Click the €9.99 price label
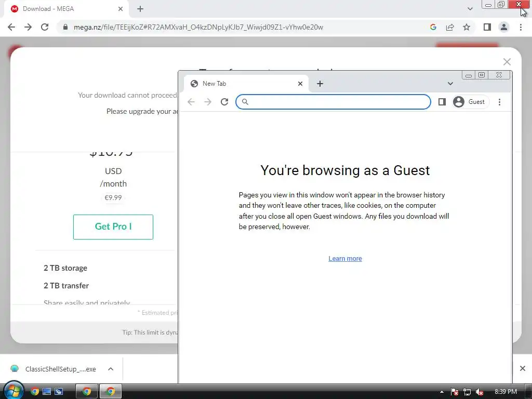 point(113,197)
